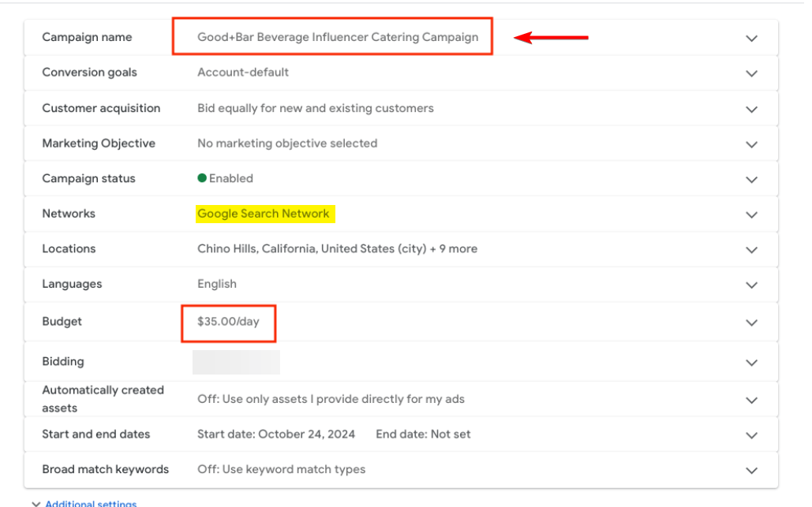The image size is (812, 507).
Task: Select the highlighted Google Search Network text
Action: pyautogui.click(x=264, y=214)
